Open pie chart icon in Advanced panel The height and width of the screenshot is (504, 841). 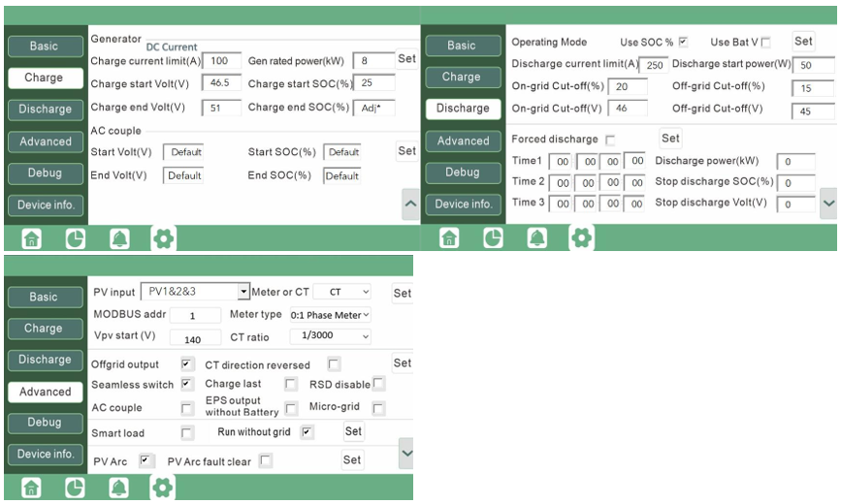(x=75, y=488)
